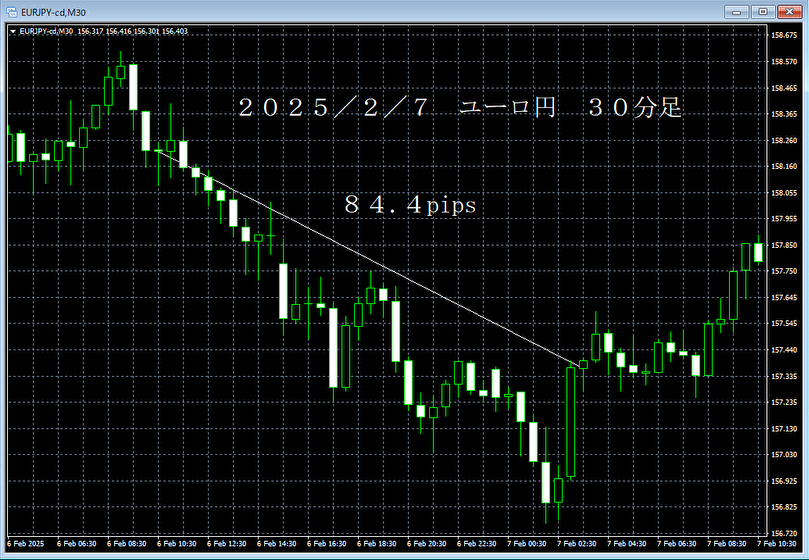Click the 6 Feb 06:30 time label
The width and height of the screenshot is (809, 560).
76,543
